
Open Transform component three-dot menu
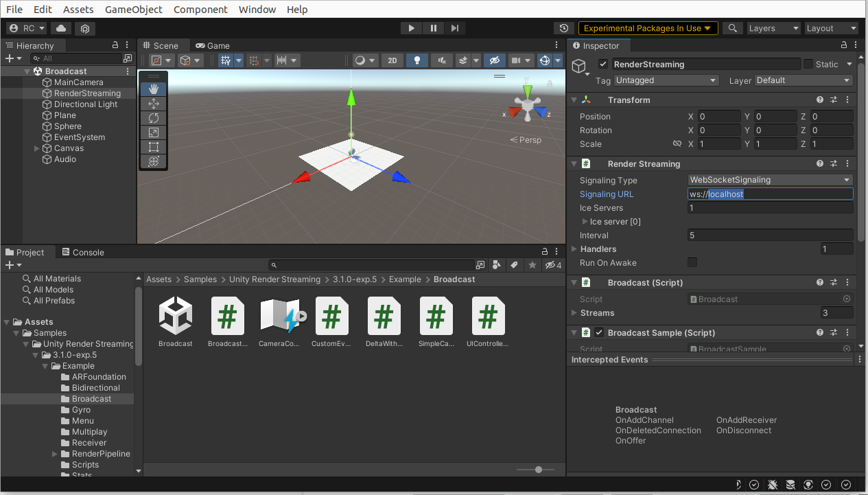(847, 100)
